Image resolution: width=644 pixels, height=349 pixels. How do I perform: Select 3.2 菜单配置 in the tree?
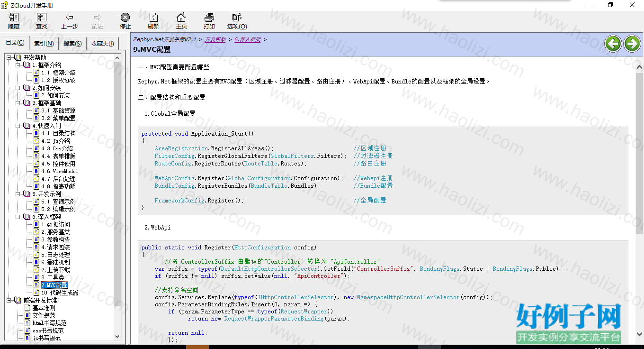(58, 118)
